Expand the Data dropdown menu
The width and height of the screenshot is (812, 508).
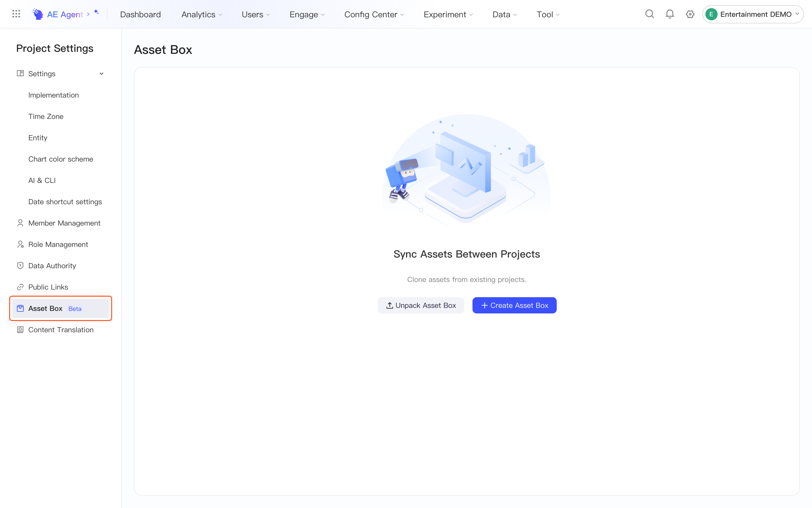505,14
